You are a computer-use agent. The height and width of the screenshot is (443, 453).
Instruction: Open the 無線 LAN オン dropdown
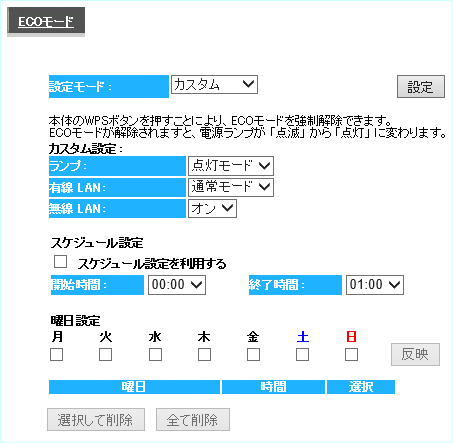coord(212,209)
